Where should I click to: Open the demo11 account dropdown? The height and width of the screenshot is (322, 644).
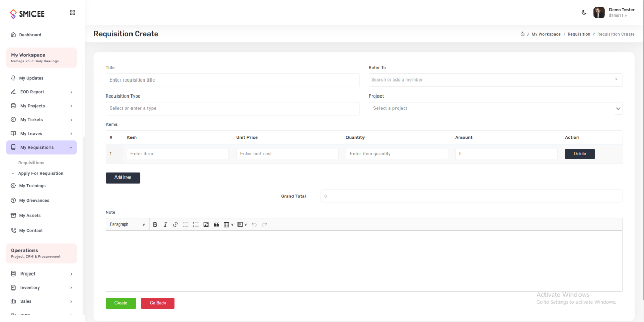tap(618, 15)
